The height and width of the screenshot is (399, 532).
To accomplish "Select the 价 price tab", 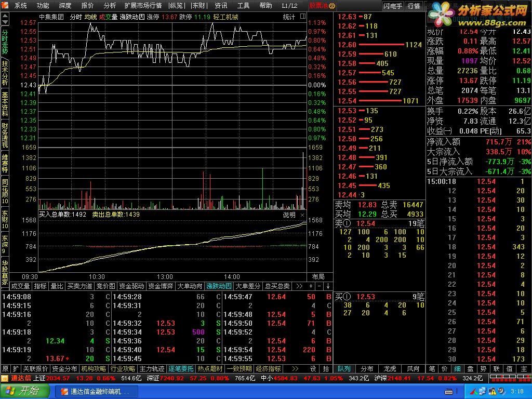I will coord(445,369).
